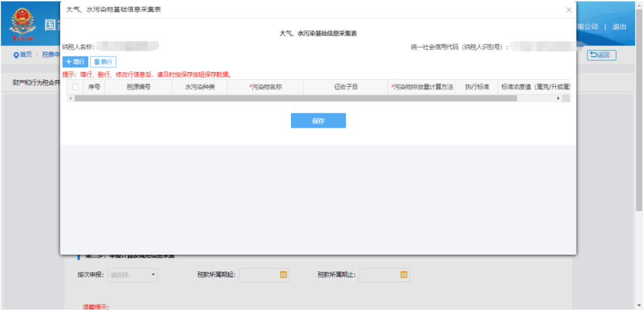644x311 pixels.
Task: Open calendar icon for 税款所属期止
Action: (x=404, y=275)
